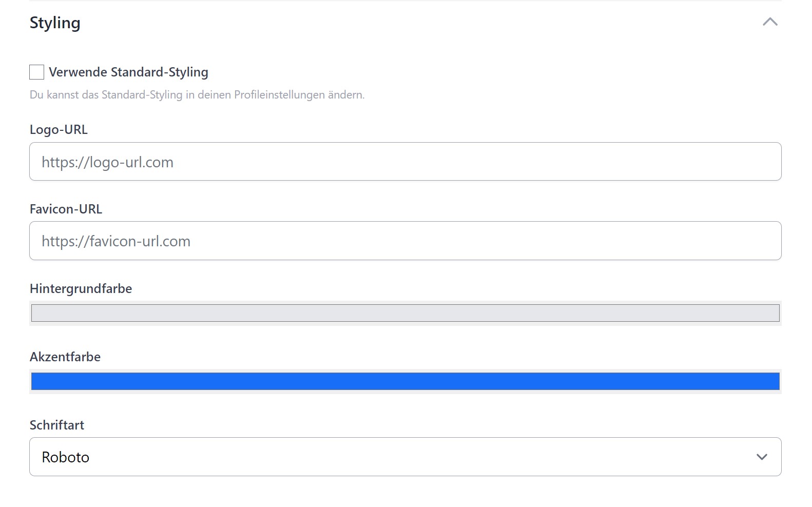Image resolution: width=812 pixels, height=507 pixels.
Task: Click the https://logo-url.com placeholder text
Action: click(x=108, y=162)
